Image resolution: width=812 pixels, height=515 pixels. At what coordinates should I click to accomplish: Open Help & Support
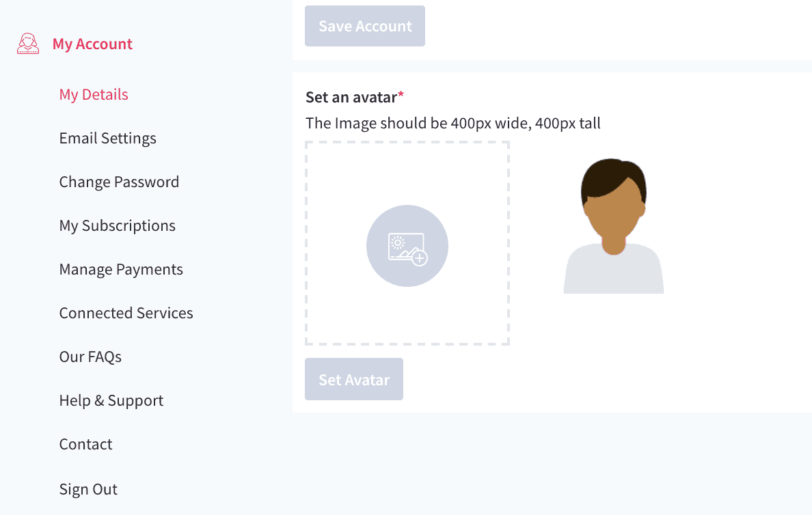click(111, 400)
